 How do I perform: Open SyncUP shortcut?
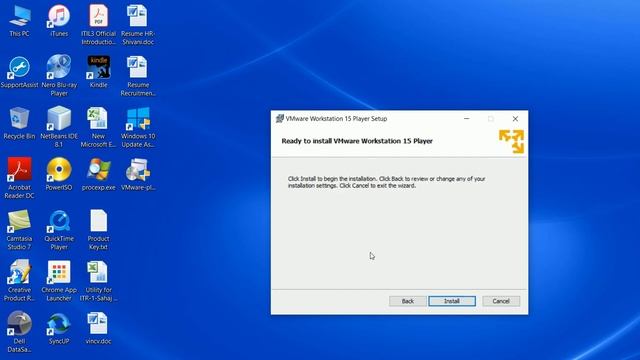click(59, 329)
